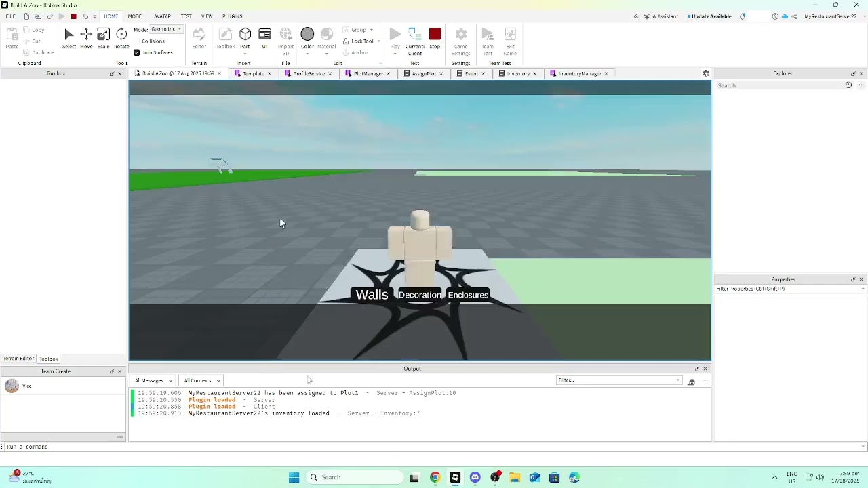Click the Enclosures button in game viewport
Screen dimensions: 868x488
pyautogui.click(x=468, y=295)
